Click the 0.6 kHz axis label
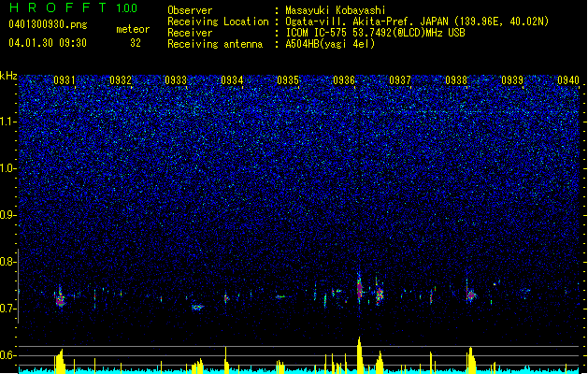Screen dimensions: 588x374 tap(7, 355)
